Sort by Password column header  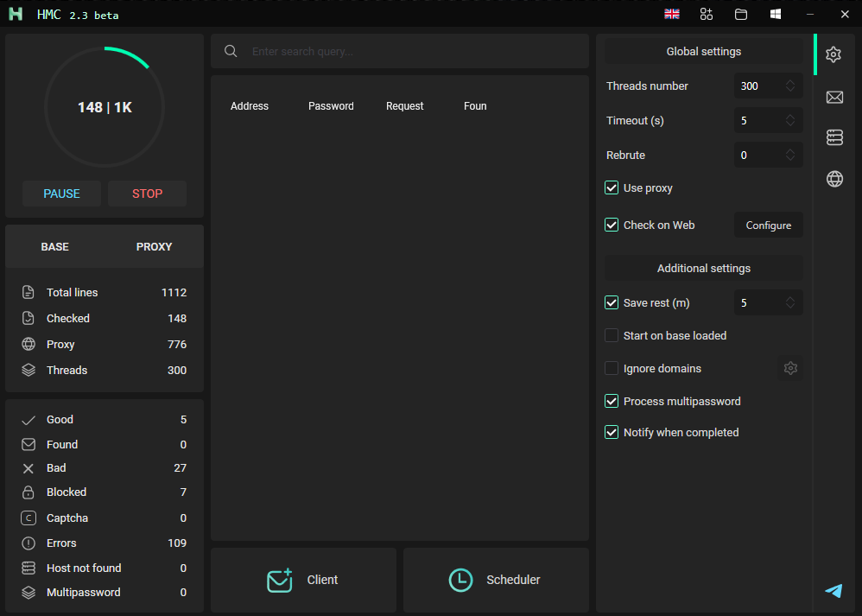[331, 106]
